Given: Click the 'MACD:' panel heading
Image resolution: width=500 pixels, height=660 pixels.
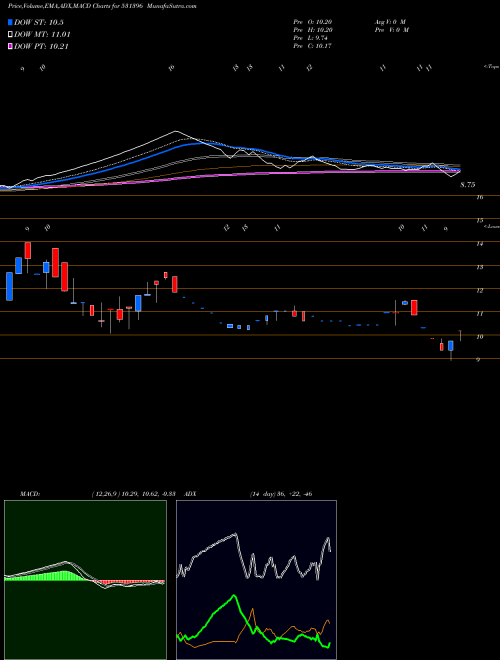Looking at the screenshot, I should coord(30,494).
